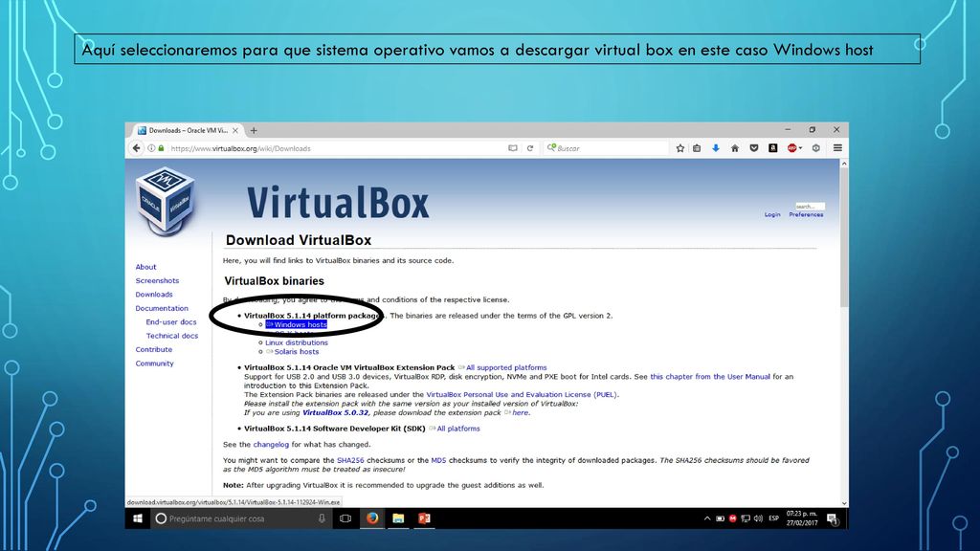Click the SDK All platforms link
980x551 pixels.
click(458, 429)
